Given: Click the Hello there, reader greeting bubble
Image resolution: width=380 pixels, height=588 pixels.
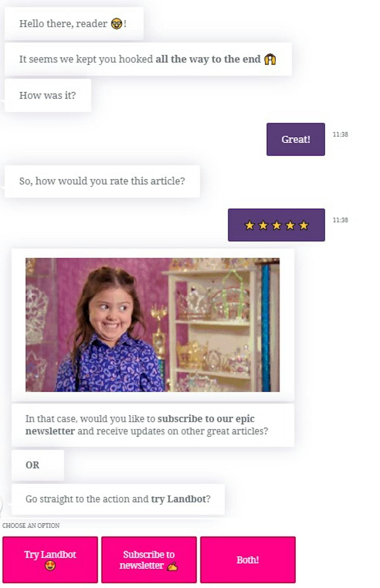Looking at the screenshot, I should coord(74,24).
